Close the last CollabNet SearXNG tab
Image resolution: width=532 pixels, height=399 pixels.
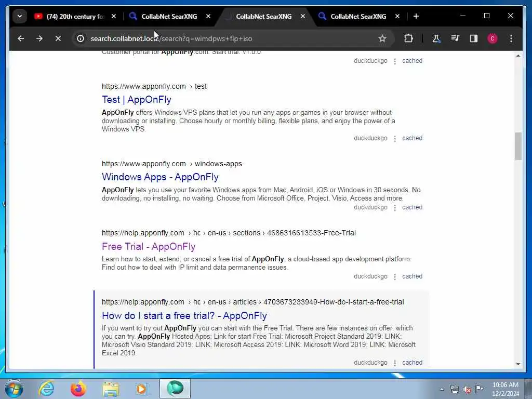(x=397, y=16)
